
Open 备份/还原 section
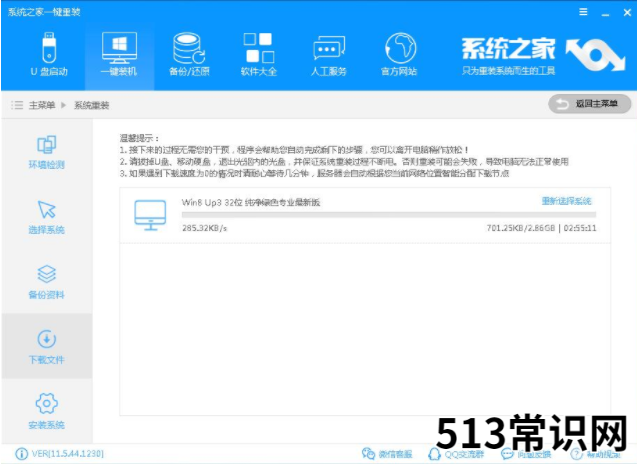click(x=189, y=54)
